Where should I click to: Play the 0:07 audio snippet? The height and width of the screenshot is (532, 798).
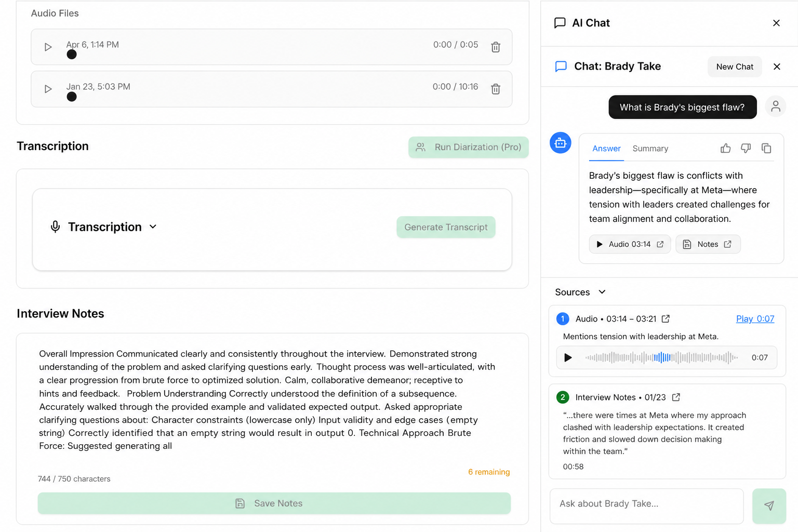pos(568,357)
